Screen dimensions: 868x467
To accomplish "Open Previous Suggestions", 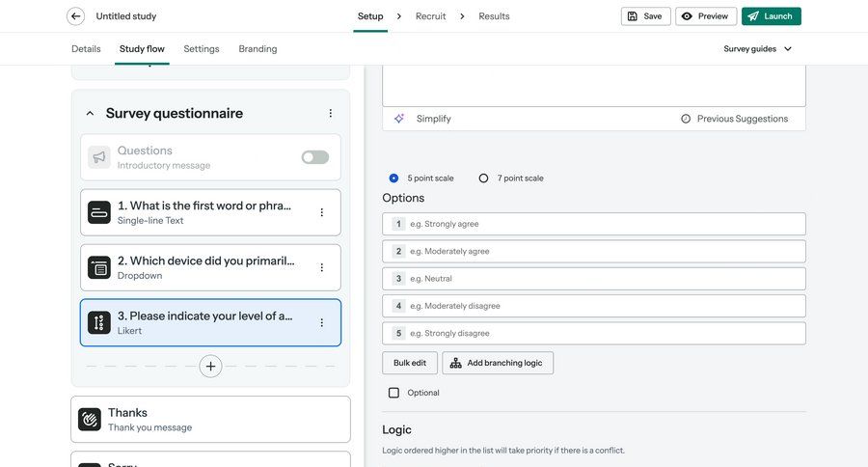I will coord(734,119).
